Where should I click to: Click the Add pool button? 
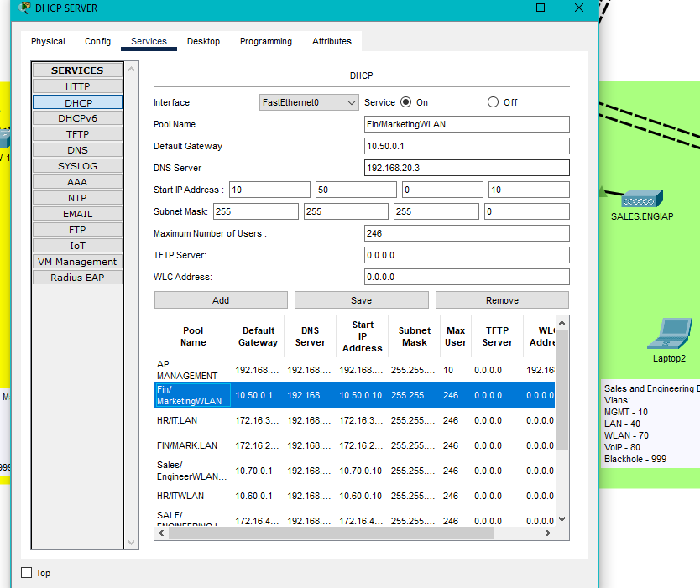[221, 300]
